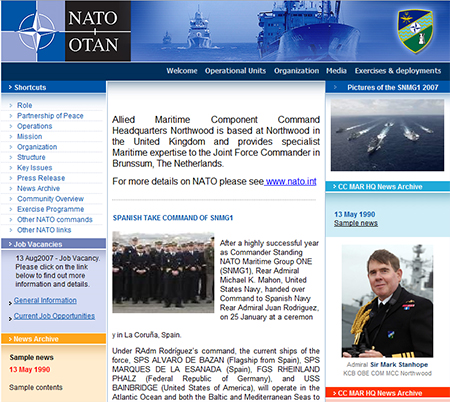Click the Sample contents text
This screenshot has width=450, height=402.
(36, 387)
